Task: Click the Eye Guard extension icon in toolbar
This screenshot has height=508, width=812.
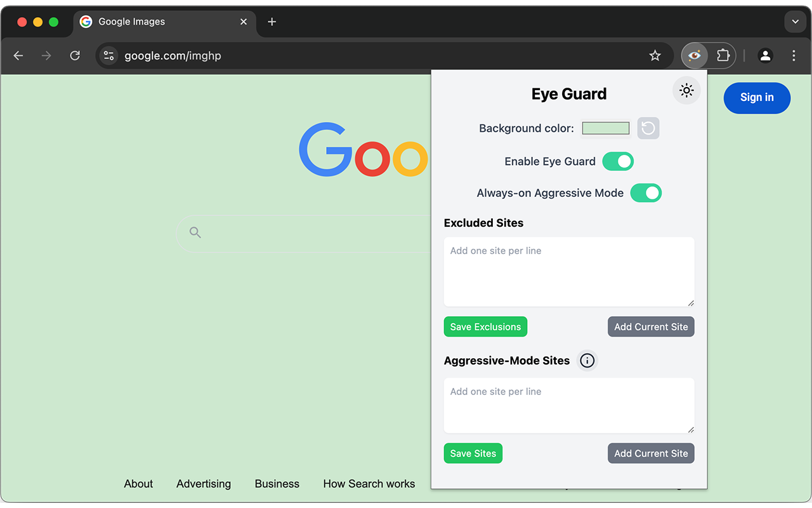Action: 695,56
